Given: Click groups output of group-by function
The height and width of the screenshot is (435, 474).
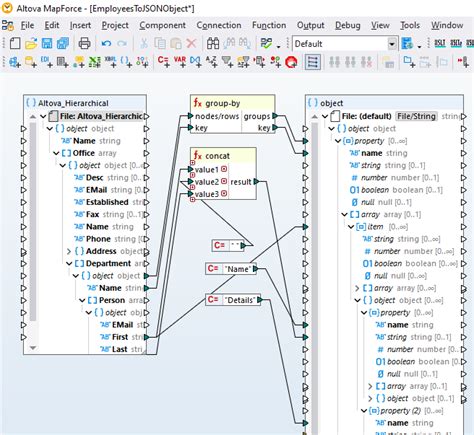Looking at the screenshot, I should (275, 116).
